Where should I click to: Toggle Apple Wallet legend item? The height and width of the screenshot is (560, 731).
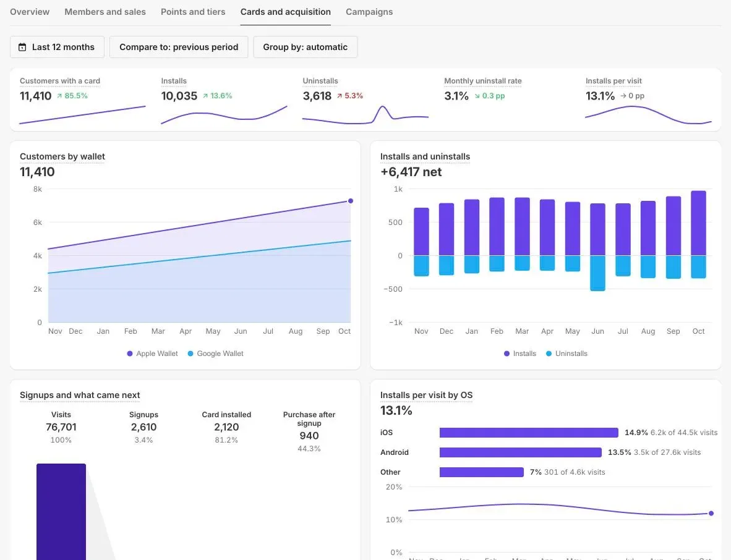pos(153,354)
